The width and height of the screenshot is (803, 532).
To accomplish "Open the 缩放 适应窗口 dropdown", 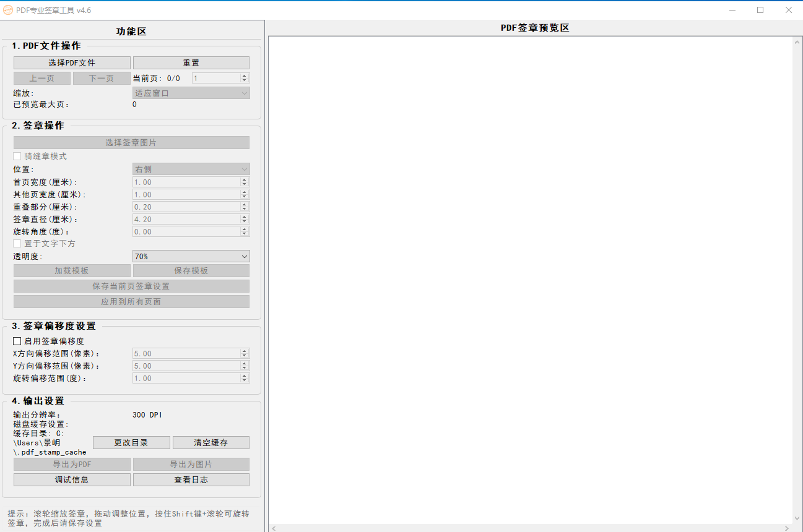I will (x=191, y=92).
